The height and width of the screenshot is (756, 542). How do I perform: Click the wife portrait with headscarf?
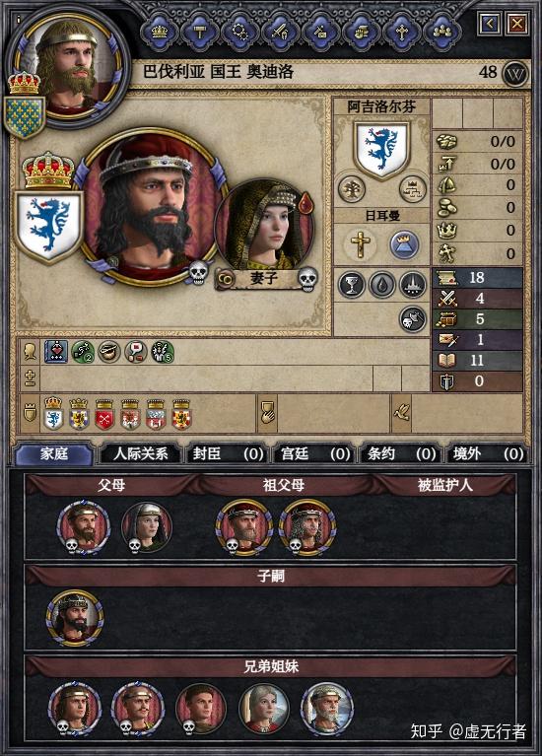click(x=265, y=227)
